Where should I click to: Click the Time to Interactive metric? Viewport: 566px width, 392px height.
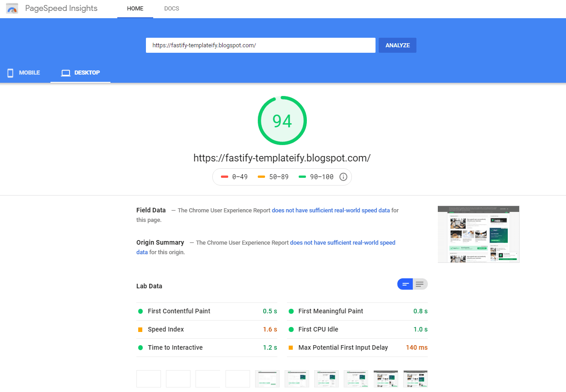pyautogui.click(x=207, y=347)
